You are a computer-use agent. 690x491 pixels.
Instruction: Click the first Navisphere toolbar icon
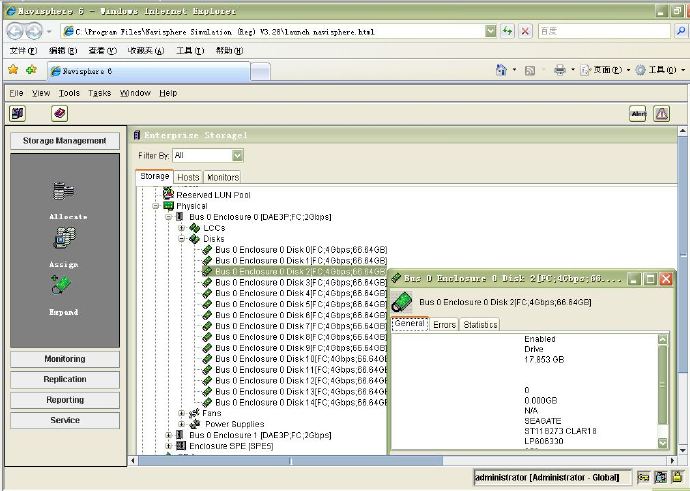point(17,114)
